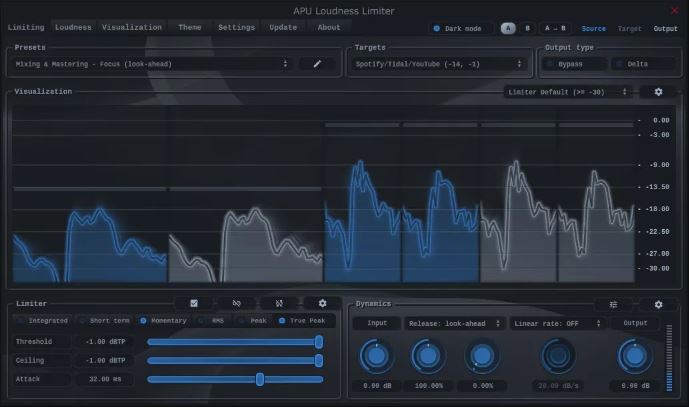Screen dimensions: 689x407
Task: Open Release: look-ahead dropdown
Action: coord(454,323)
